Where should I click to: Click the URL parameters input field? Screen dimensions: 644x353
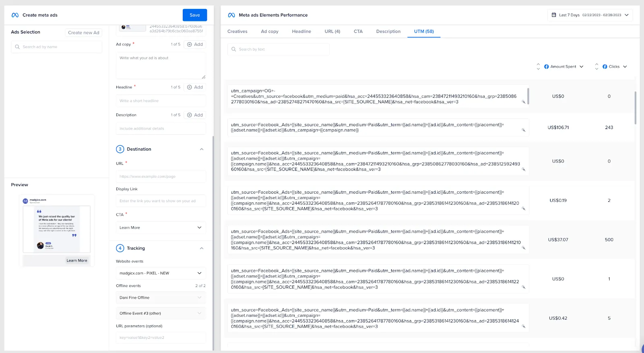(161, 338)
